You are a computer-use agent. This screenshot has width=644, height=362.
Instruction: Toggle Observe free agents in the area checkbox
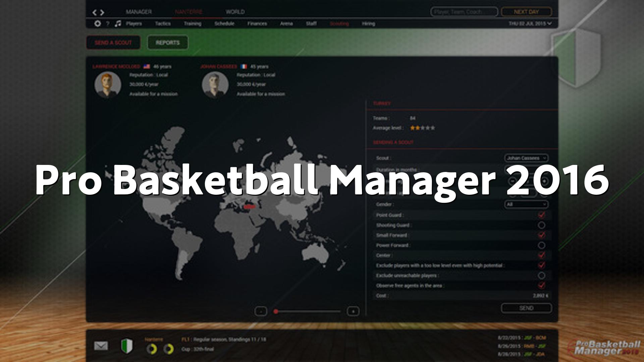pos(541,285)
